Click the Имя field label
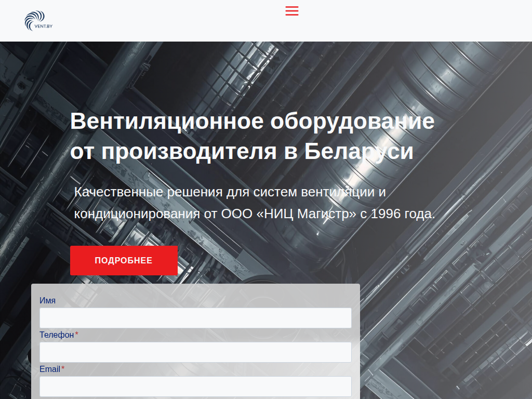532x399 pixels. pyautogui.click(x=47, y=301)
